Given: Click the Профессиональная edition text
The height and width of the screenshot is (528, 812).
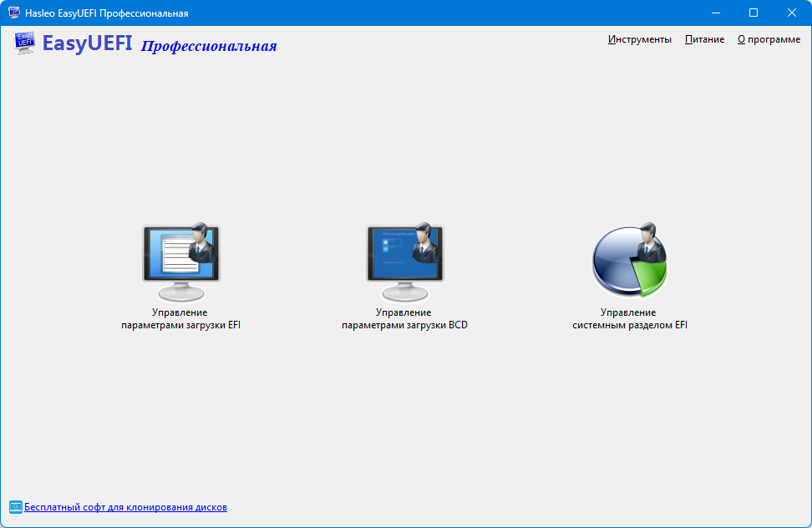Looking at the screenshot, I should click(x=209, y=46).
